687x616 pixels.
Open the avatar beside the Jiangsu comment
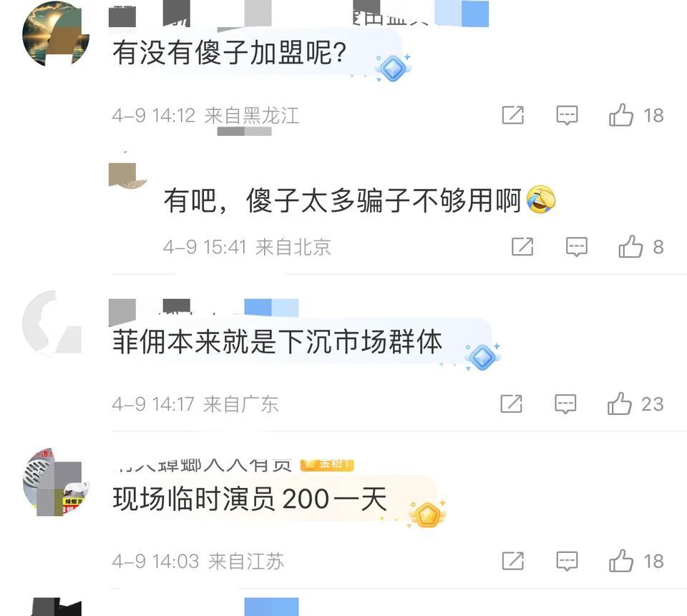pos(56,482)
